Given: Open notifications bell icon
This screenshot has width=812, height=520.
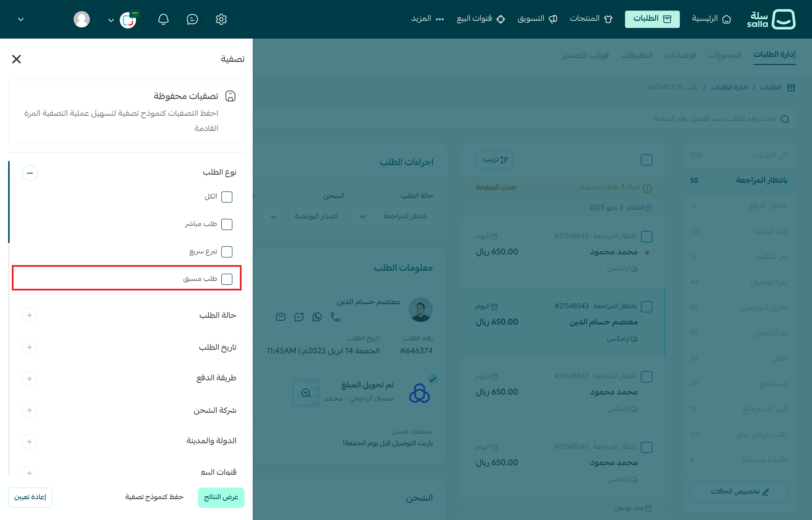Looking at the screenshot, I should (x=163, y=19).
